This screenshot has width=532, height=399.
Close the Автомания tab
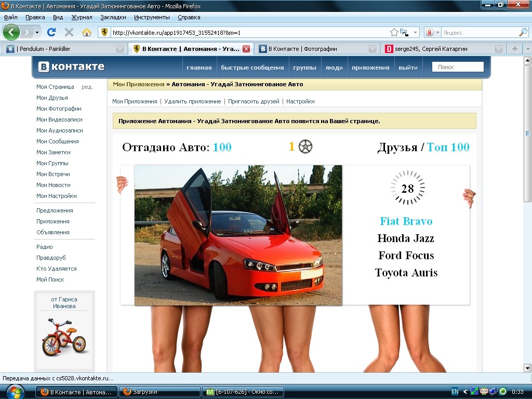point(246,49)
